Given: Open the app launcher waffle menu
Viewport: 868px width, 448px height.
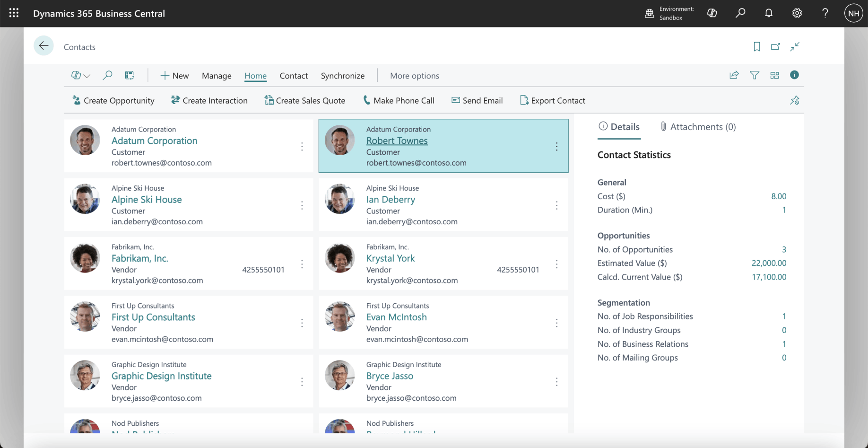Looking at the screenshot, I should 14,13.
